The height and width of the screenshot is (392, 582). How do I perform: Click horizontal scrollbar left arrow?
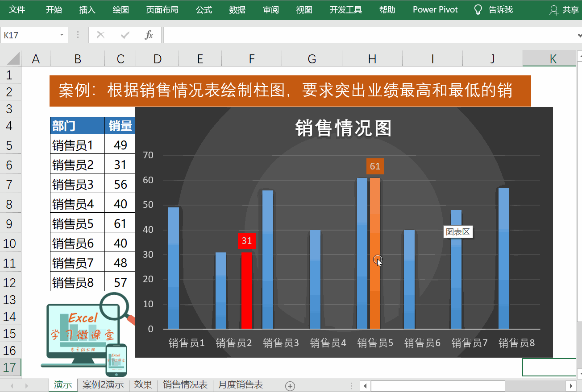[365, 386]
